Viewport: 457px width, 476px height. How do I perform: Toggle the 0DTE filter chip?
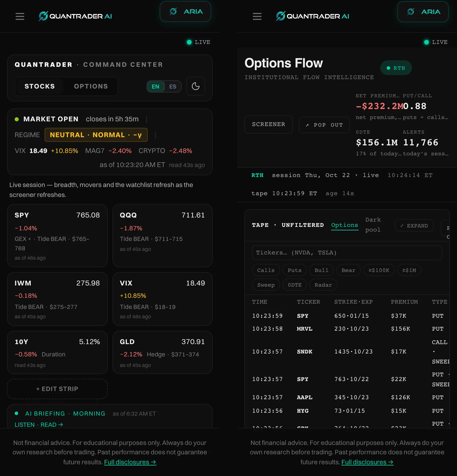295,285
